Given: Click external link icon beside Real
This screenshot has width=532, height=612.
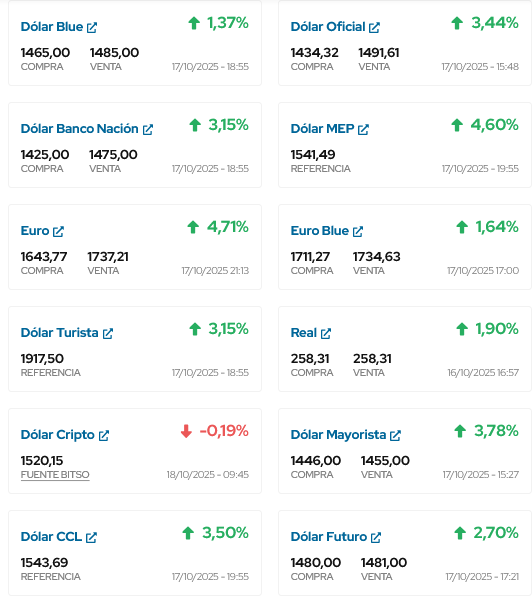Looking at the screenshot, I should point(326,333).
